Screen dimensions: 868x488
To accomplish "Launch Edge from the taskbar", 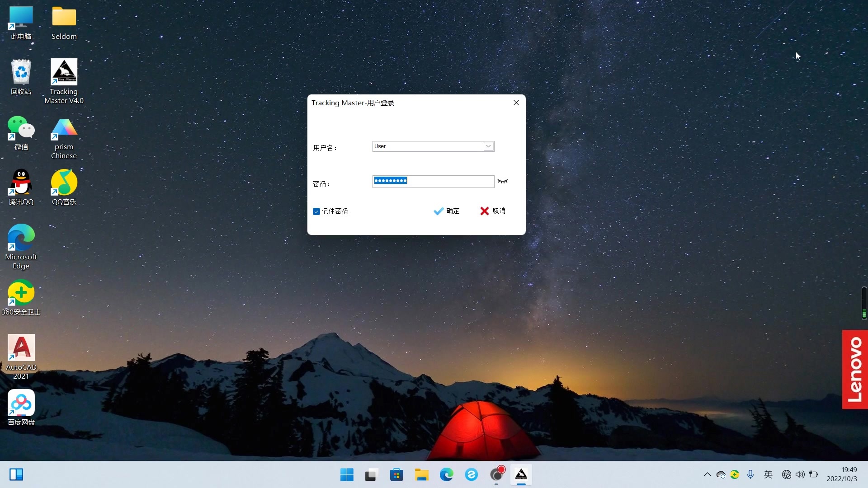I will 446,474.
